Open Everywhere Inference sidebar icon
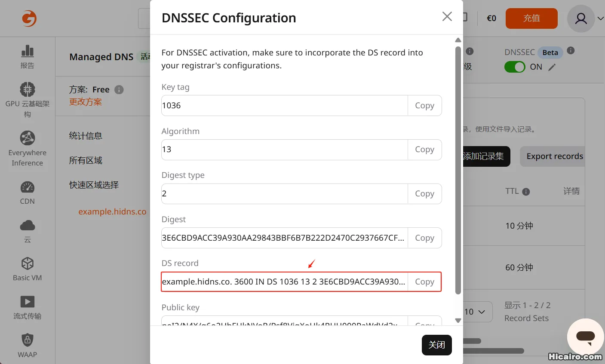The width and height of the screenshot is (605, 364). click(28, 138)
